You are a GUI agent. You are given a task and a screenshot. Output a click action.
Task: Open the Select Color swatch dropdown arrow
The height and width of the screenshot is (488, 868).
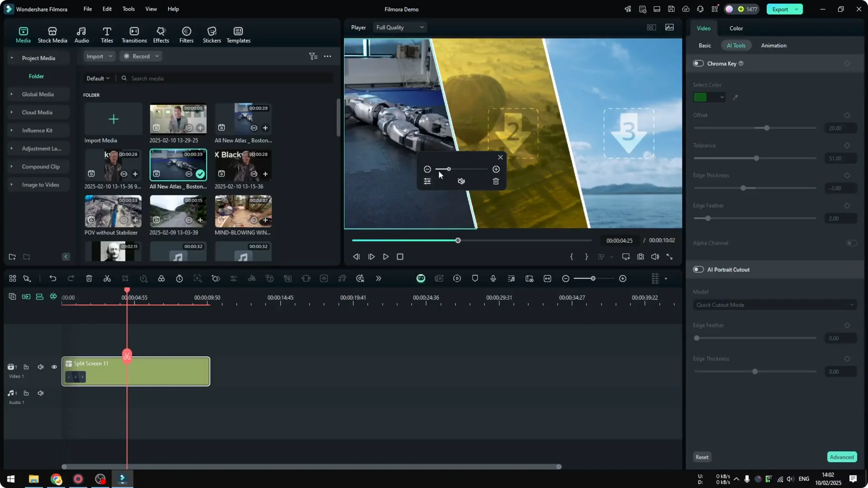[x=722, y=97]
